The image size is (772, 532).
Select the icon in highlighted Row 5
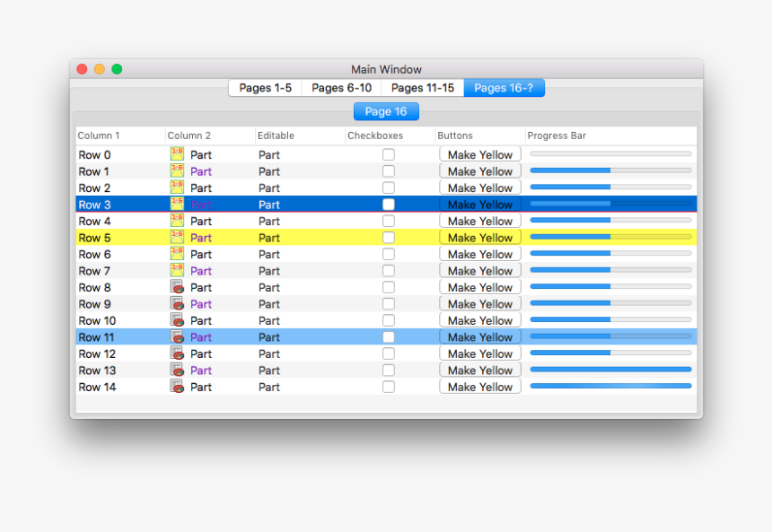(x=177, y=238)
